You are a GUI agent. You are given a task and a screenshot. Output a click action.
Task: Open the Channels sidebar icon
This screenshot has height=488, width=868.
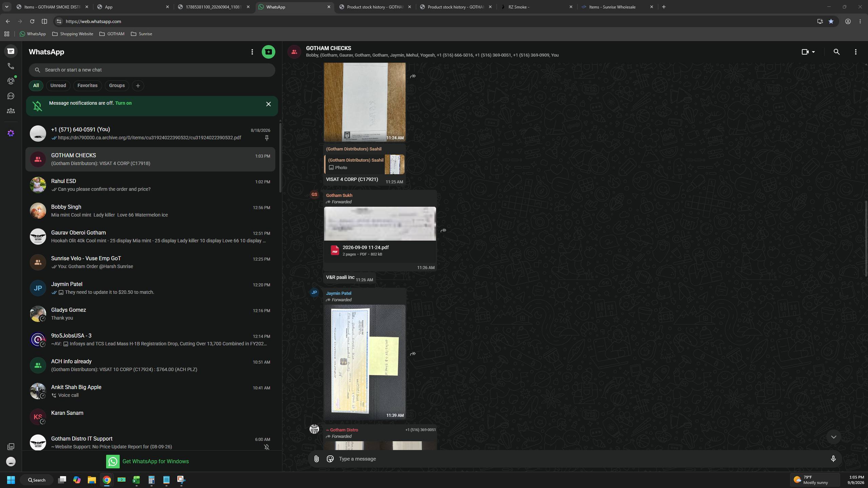tap(11, 96)
